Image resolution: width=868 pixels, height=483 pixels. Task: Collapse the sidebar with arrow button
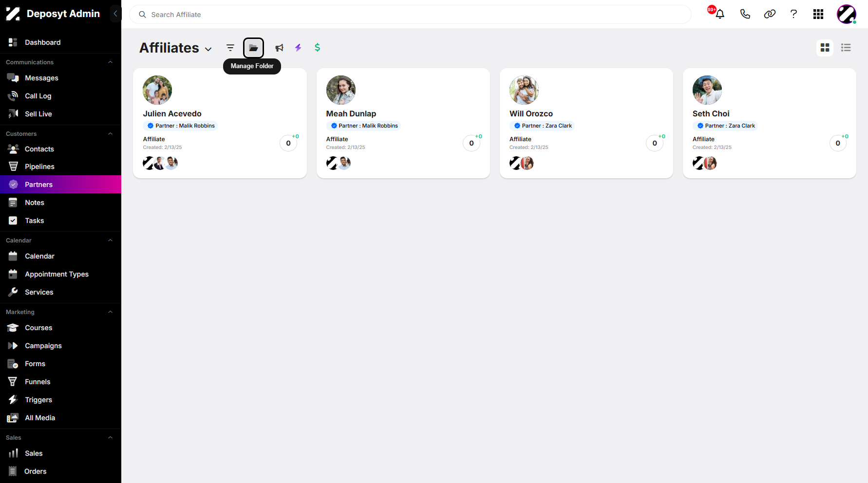[115, 14]
